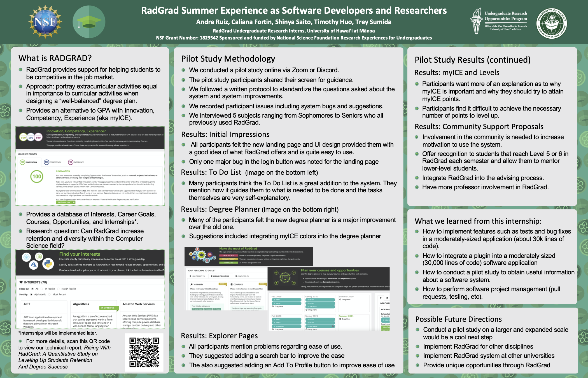This screenshot has height=378, width=588.
Task: Select the In Profile filter radio button
Action: 42,289
